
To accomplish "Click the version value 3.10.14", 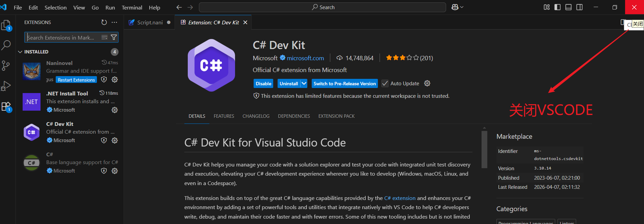I will point(542,168).
